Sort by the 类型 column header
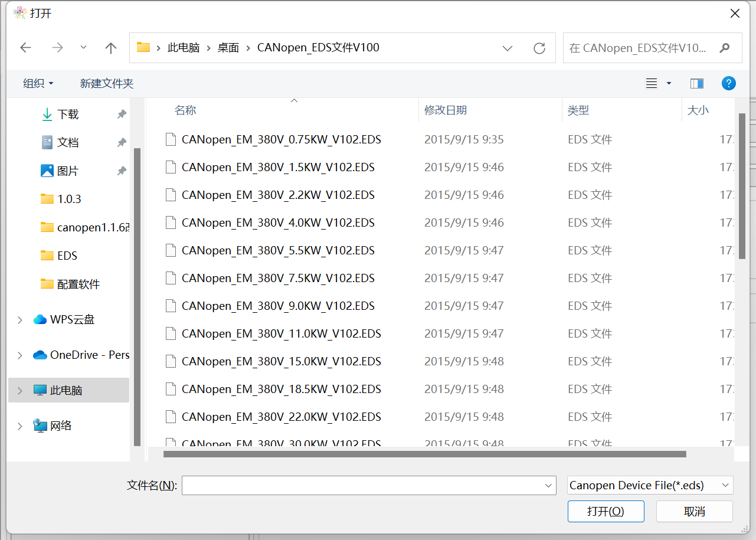Screen dimensions: 756x540 [x=578, y=110]
